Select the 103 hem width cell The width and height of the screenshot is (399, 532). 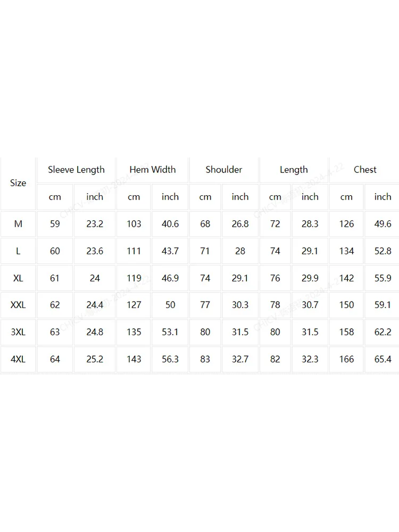coord(134,224)
